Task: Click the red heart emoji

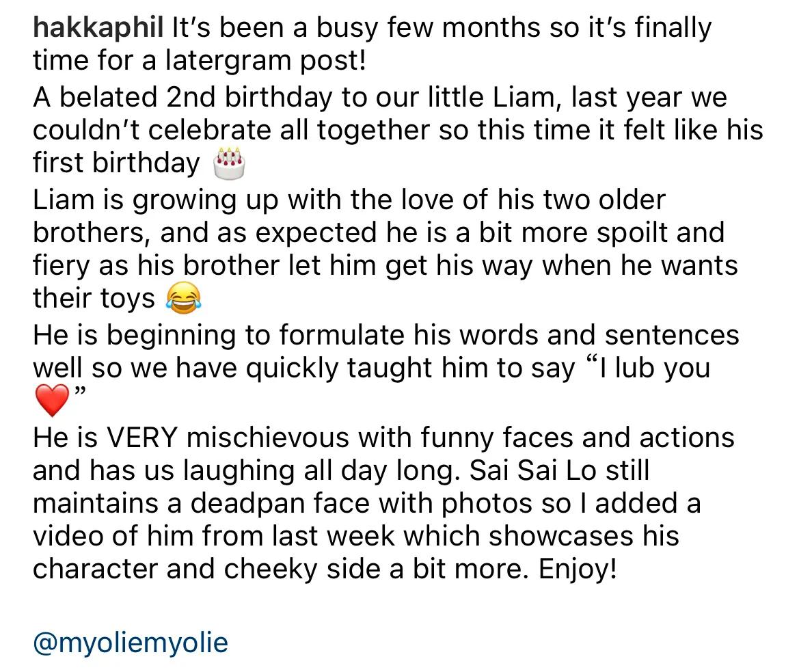Action: pos(52,401)
